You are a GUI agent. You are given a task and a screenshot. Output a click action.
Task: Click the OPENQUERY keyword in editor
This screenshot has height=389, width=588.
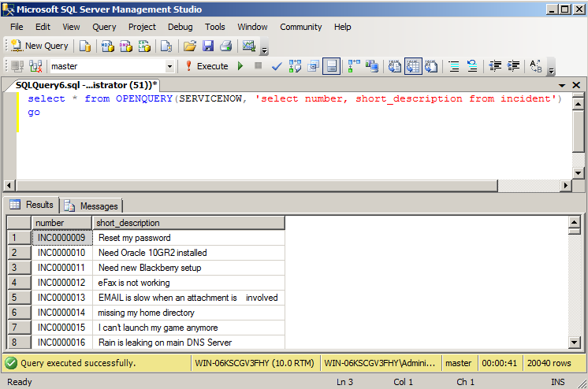tap(144, 98)
